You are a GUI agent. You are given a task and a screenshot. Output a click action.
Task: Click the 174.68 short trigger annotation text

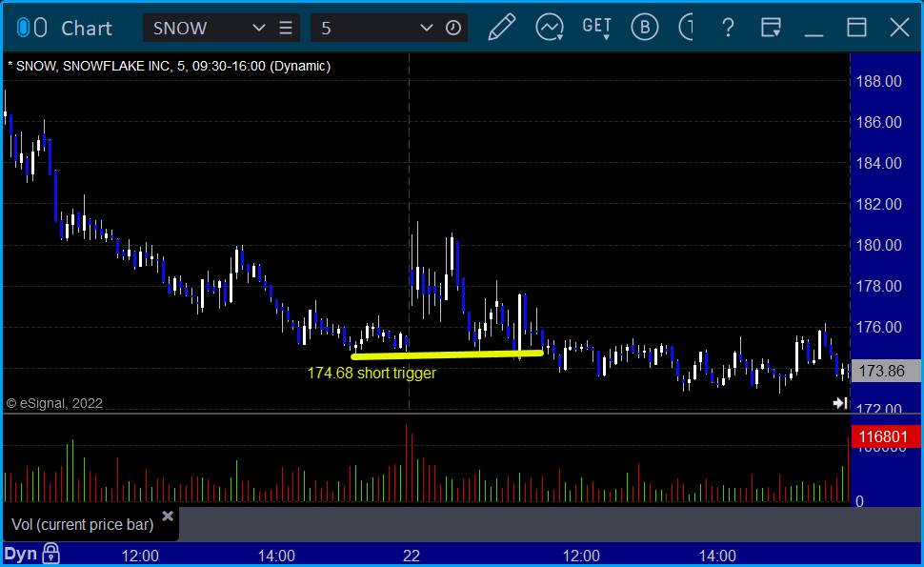(372, 374)
